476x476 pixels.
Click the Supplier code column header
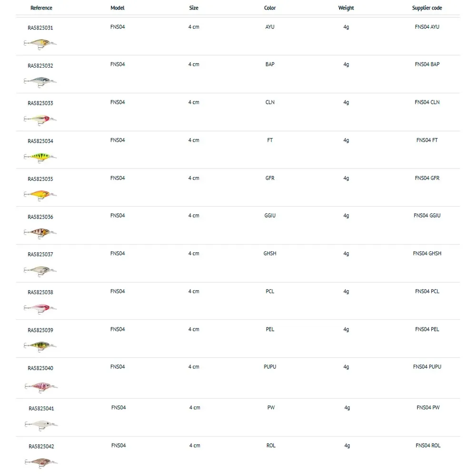click(427, 8)
